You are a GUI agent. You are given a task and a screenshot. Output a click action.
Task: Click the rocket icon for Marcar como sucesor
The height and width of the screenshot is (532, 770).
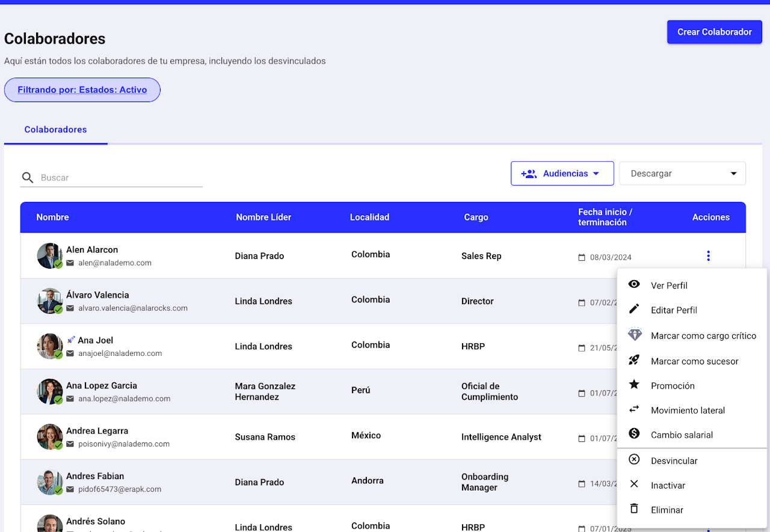click(634, 361)
